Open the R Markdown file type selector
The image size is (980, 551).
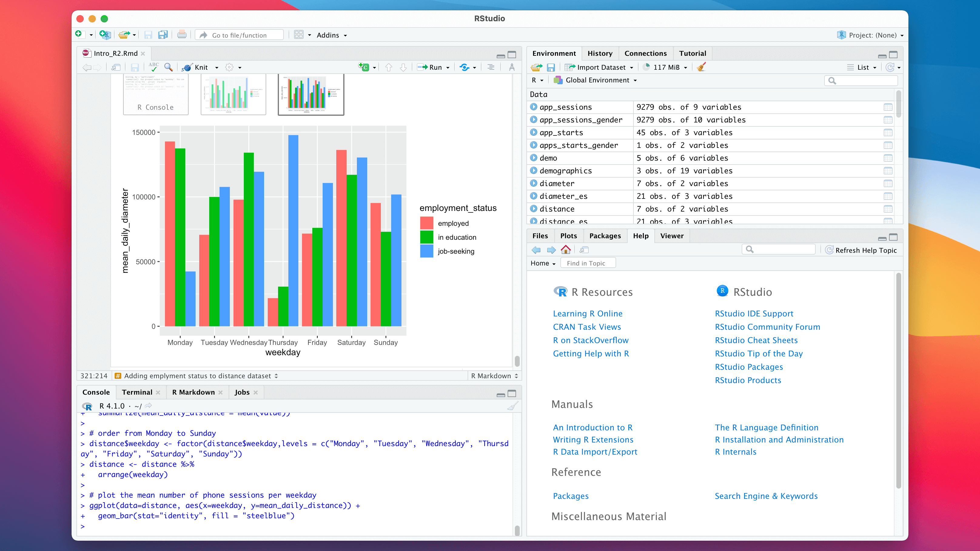494,376
